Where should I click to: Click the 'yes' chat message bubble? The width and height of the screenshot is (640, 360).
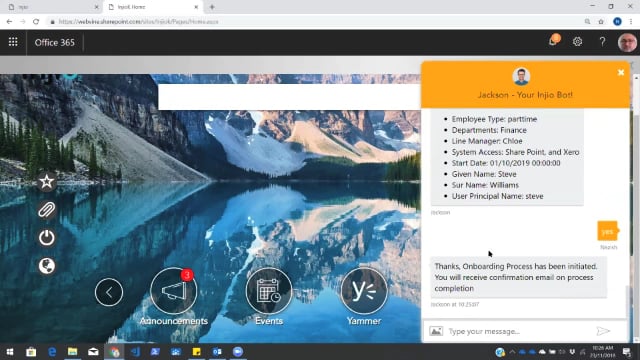coord(607,231)
